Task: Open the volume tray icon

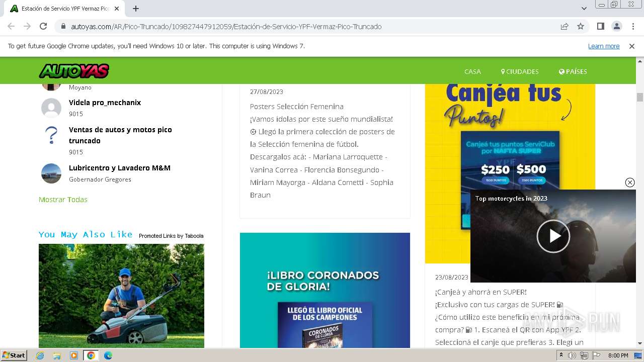Action: point(572,355)
